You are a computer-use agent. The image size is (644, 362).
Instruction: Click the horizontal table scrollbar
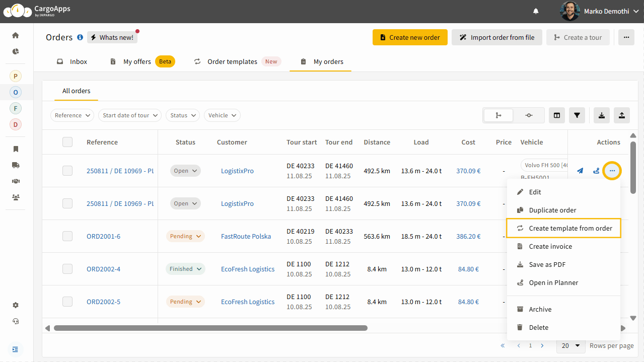(x=210, y=328)
